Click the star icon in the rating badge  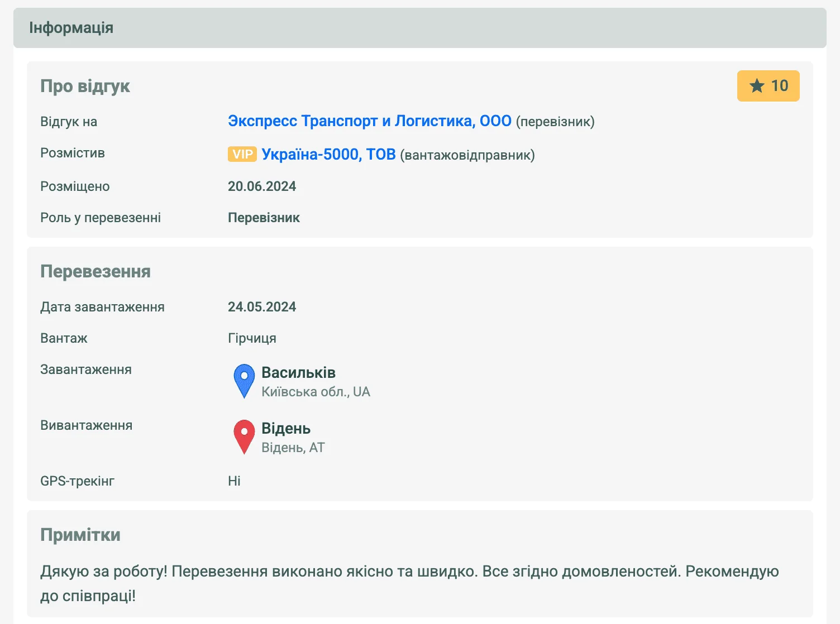tap(757, 86)
